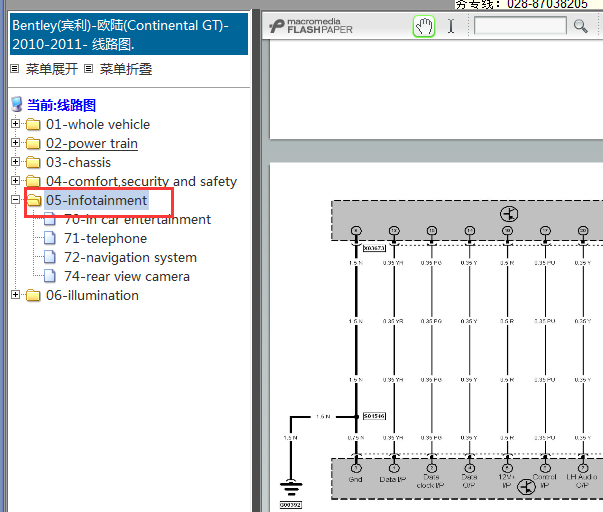Viewport: 603px width, 512px height.
Task: Click the ground symbol in wiring diagram
Action: [291, 487]
